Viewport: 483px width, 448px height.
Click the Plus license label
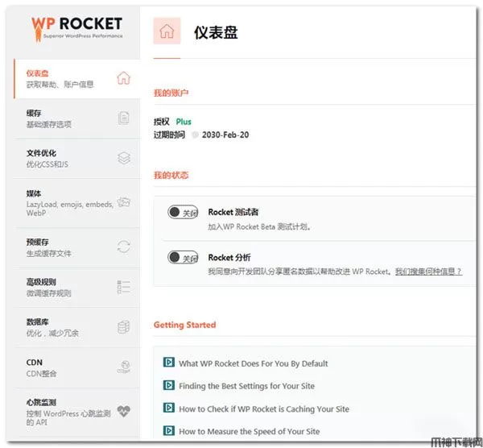tap(184, 122)
